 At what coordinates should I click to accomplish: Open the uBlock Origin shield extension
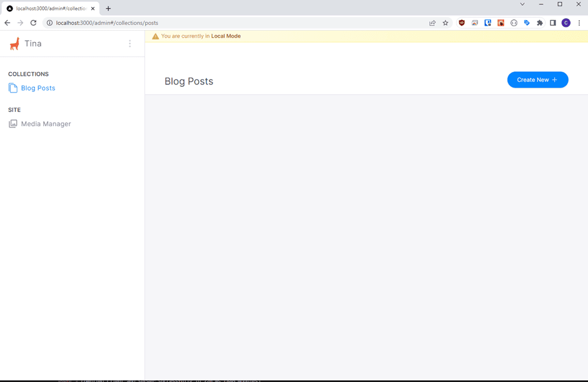(462, 23)
